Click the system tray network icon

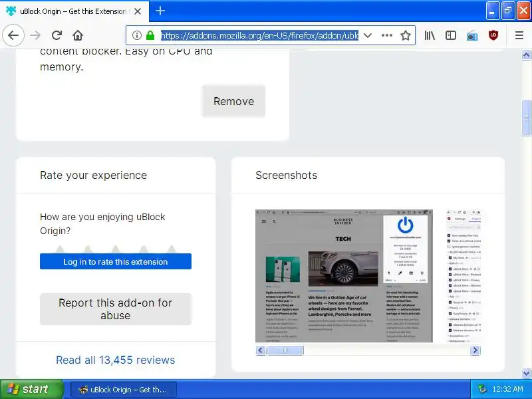482,389
